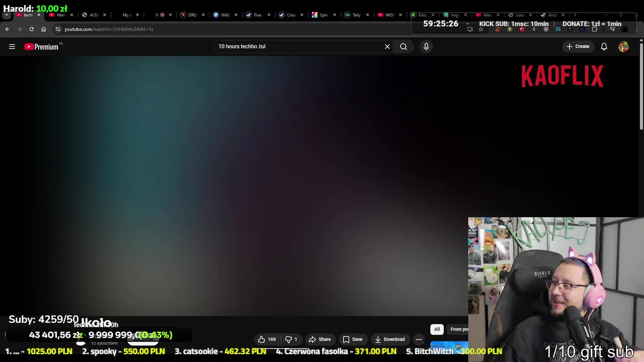Switch to the DREA tab
The height and width of the screenshot is (362, 644).
point(192,15)
